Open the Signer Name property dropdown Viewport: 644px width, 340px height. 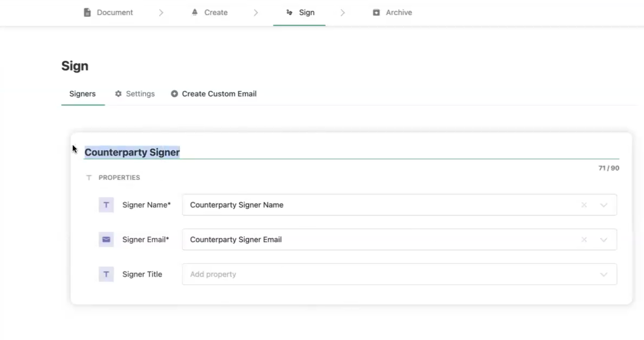tap(399, 205)
